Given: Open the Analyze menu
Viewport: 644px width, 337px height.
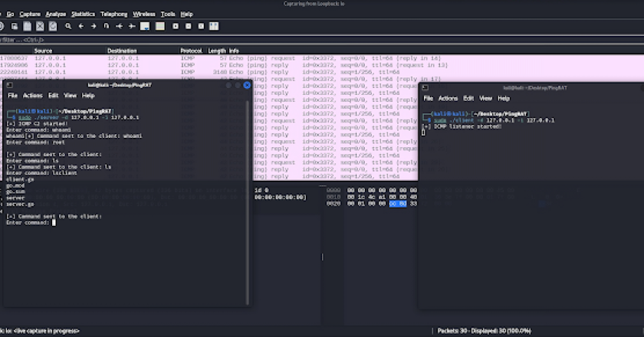Looking at the screenshot, I should pos(55,14).
